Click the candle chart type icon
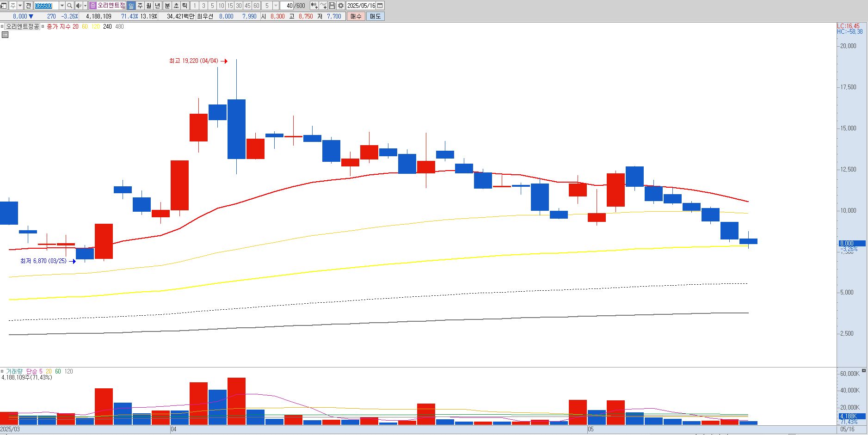This screenshot has width=868, height=435. [314, 6]
